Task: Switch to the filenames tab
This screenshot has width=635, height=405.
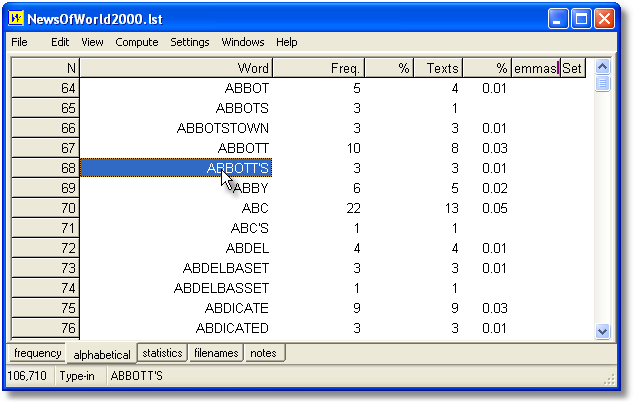Action: [x=216, y=353]
